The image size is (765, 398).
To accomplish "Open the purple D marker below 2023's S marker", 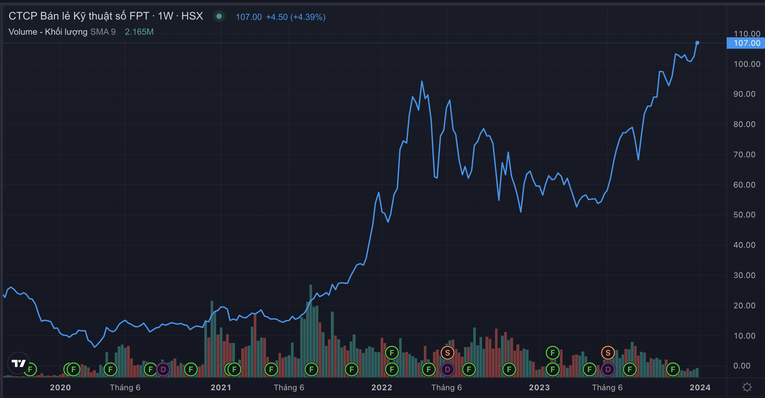I will pyautogui.click(x=607, y=370).
